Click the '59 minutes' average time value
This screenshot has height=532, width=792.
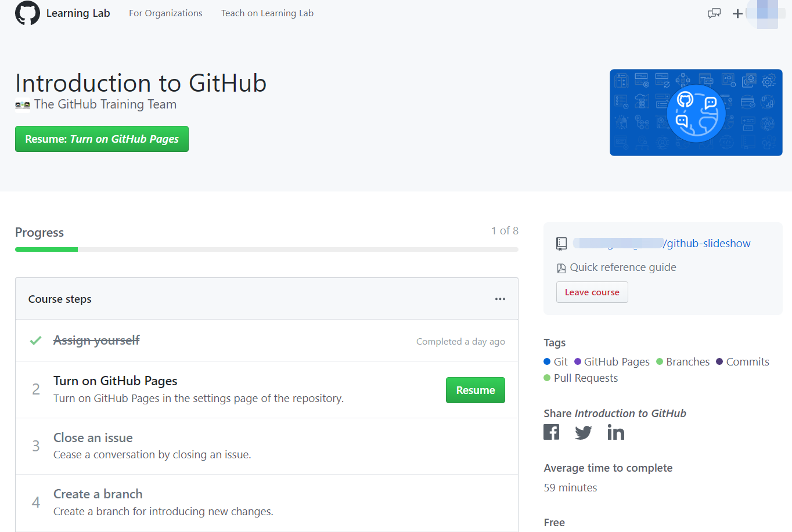570,488
